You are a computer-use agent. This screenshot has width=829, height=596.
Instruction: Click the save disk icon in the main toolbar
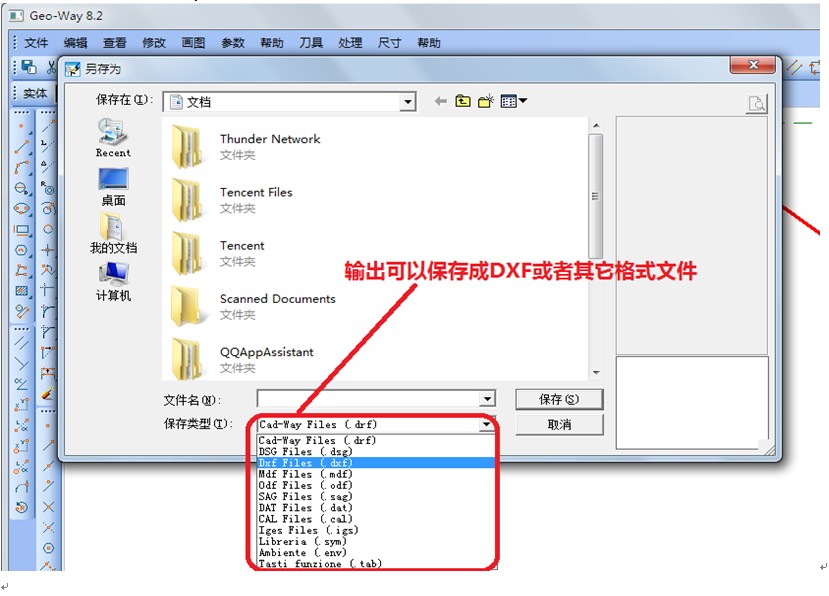pyautogui.click(x=29, y=67)
